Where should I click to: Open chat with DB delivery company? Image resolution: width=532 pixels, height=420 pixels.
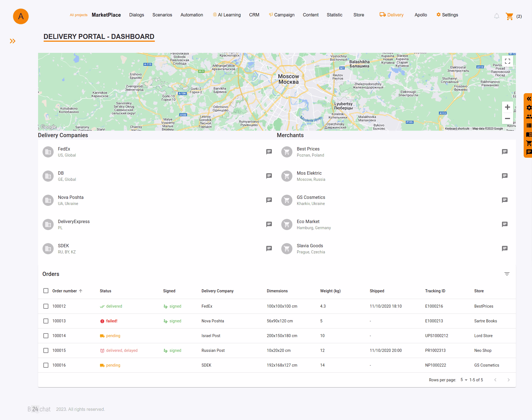click(x=269, y=176)
